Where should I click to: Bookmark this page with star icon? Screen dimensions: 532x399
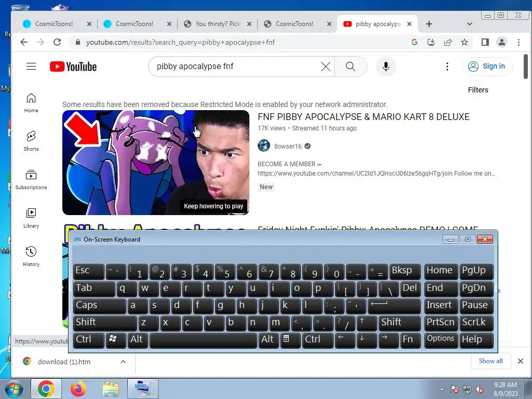tap(464, 42)
